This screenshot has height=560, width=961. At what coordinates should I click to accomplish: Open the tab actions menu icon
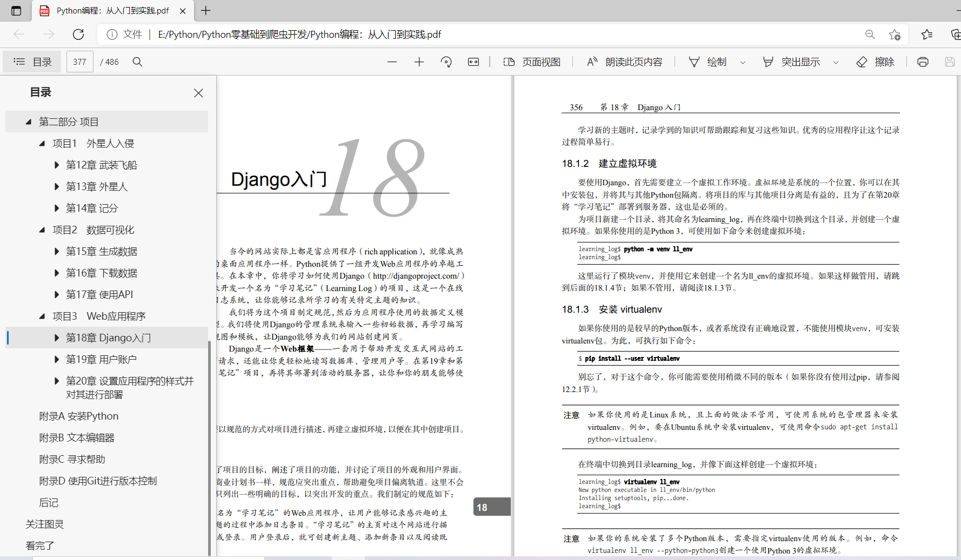click(x=16, y=10)
